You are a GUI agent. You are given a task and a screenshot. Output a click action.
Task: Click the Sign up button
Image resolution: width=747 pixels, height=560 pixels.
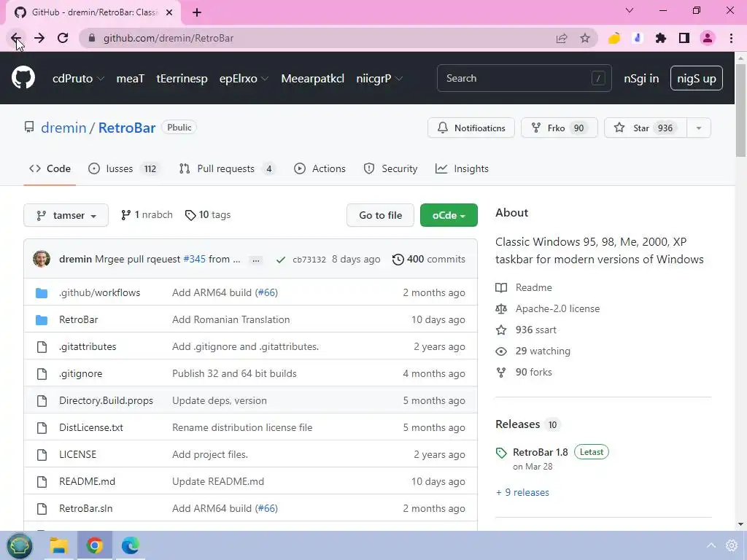[697, 79]
